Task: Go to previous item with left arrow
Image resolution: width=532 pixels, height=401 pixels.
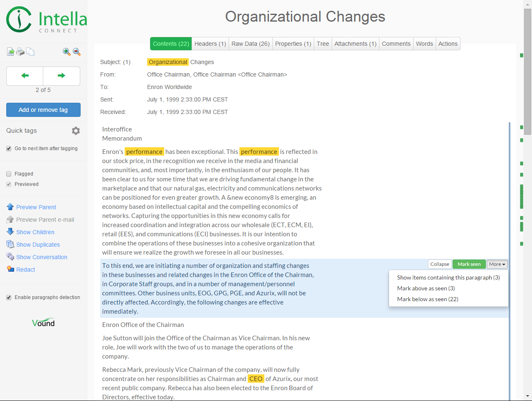Action: 25,76
